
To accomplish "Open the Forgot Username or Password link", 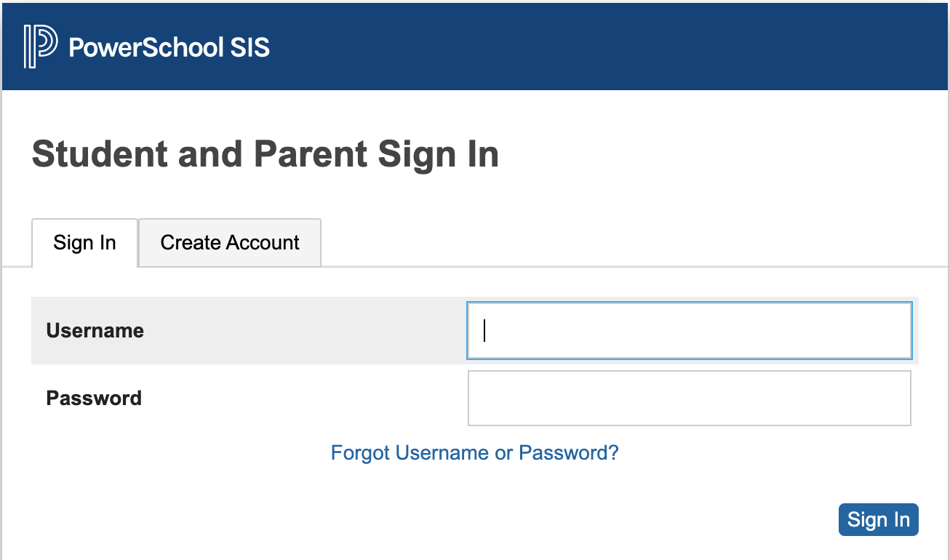I will coord(474,453).
